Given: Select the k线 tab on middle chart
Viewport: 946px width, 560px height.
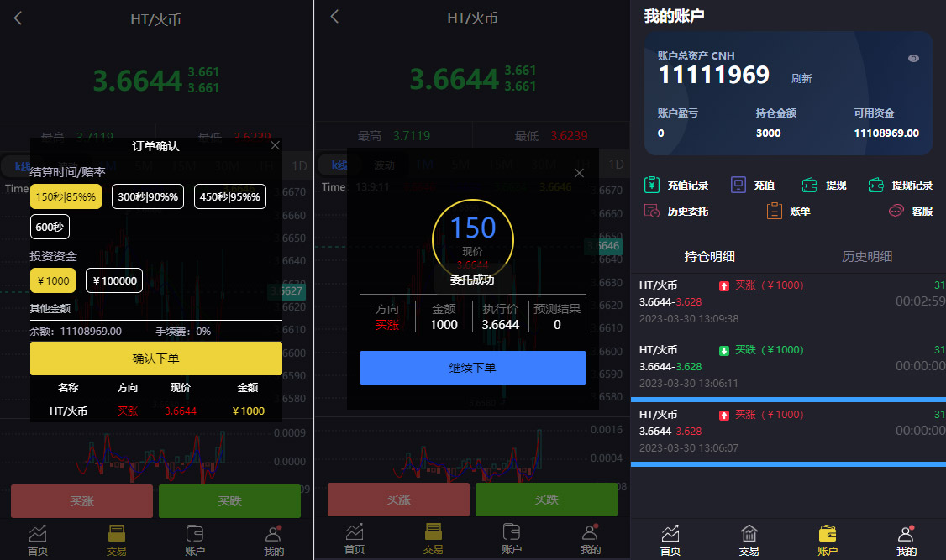Looking at the screenshot, I should pos(339,165).
